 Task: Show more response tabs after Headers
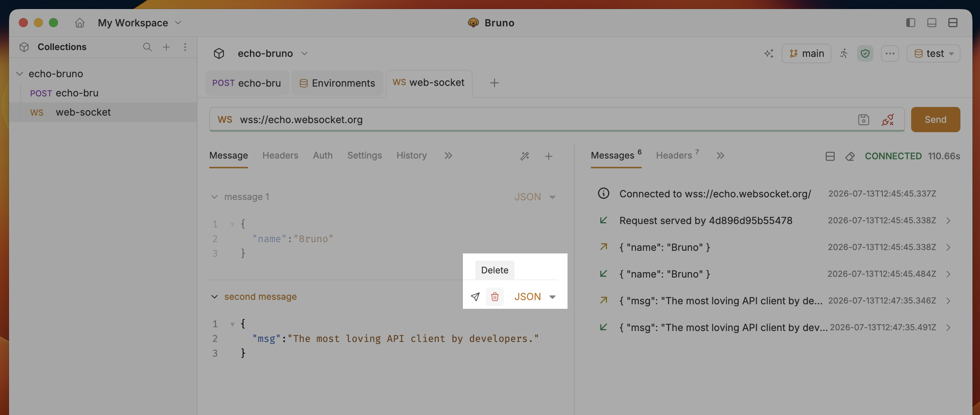tap(720, 155)
